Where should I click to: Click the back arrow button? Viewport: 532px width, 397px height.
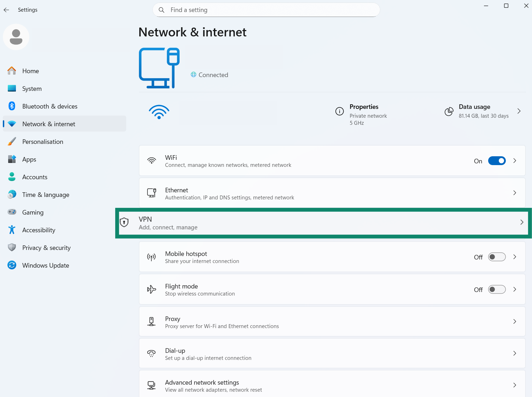tap(6, 10)
